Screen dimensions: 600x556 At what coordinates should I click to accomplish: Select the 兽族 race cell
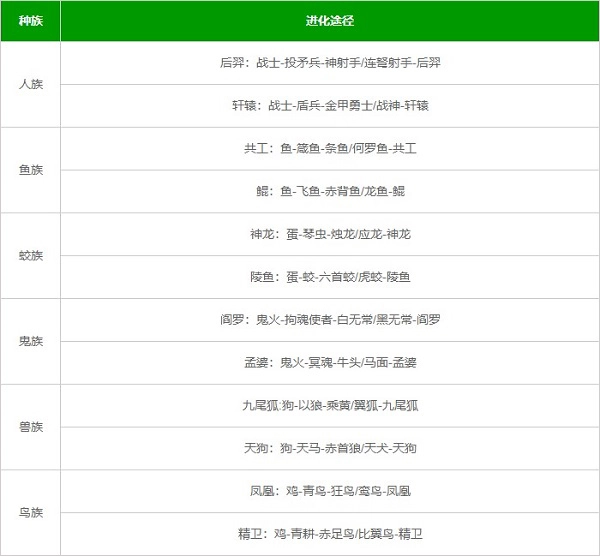click(x=31, y=427)
